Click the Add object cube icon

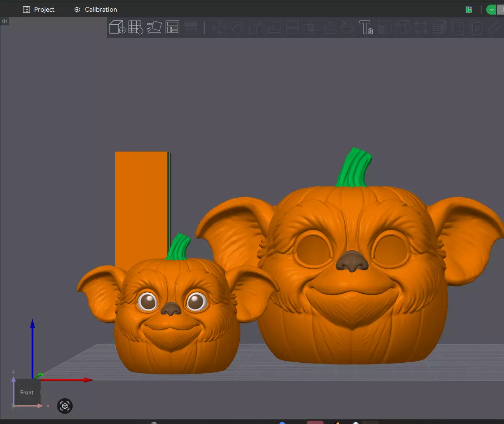tap(117, 27)
